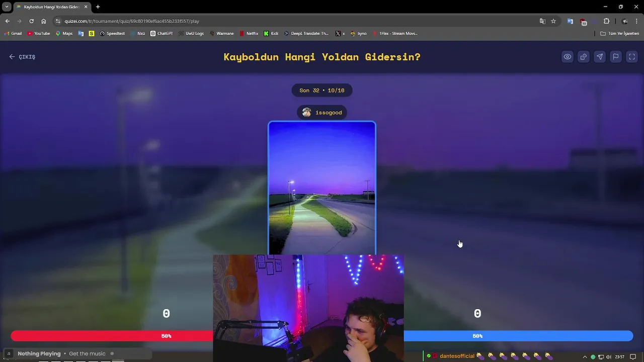Open the notification center icon
Image resolution: width=644 pixels, height=362 pixels.
tap(633, 357)
